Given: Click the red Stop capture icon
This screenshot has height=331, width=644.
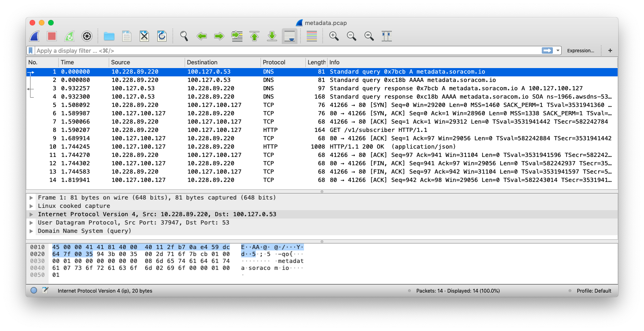Looking at the screenshot, I should (x=51, y=36).
